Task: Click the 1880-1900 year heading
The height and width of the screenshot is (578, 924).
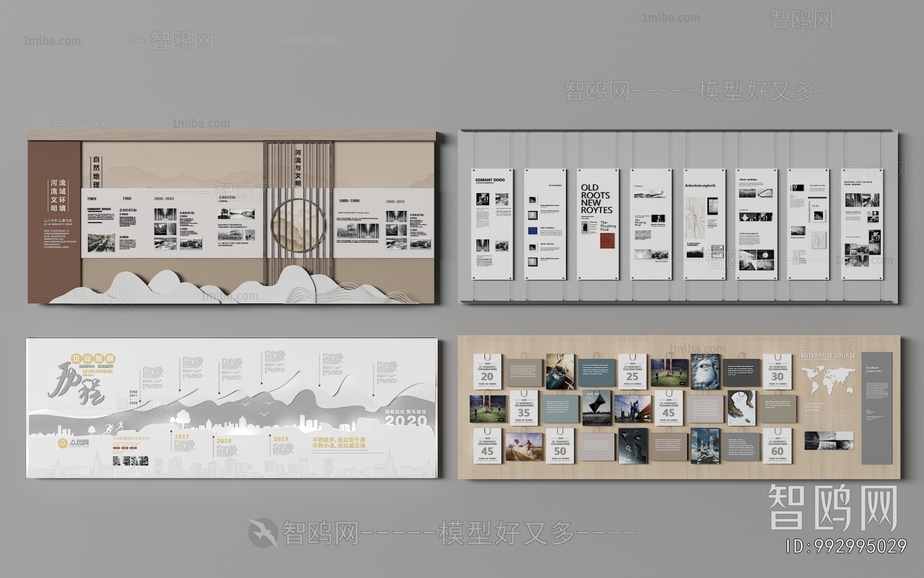Action: [x=349, y=201]
